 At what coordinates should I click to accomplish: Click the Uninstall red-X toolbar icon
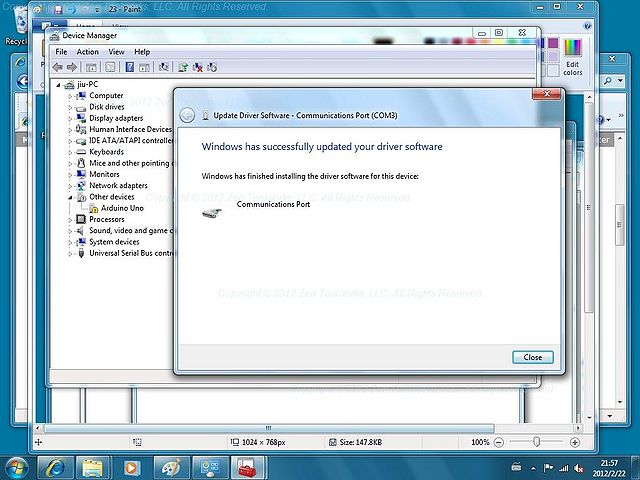198,67
